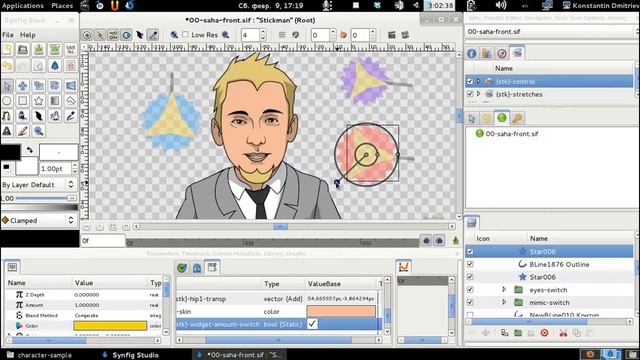Click the yellow Color parameter swatch

click(110, 325)
